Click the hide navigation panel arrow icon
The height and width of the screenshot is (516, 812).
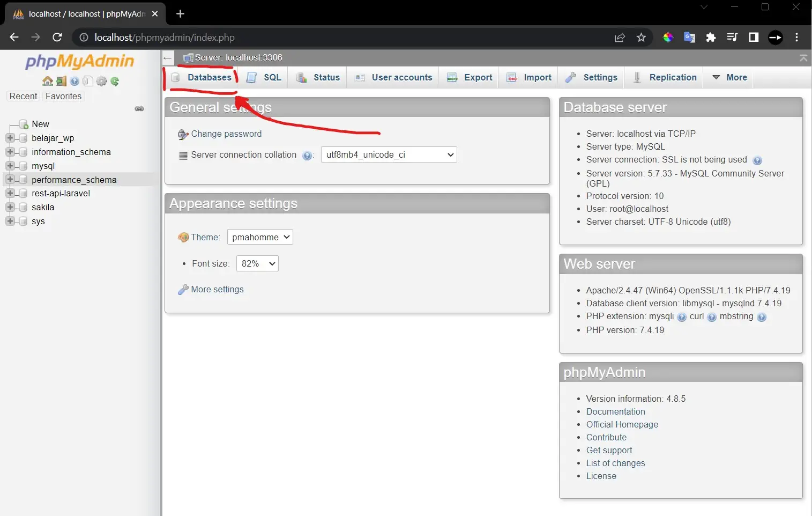[x=168, y=58]
